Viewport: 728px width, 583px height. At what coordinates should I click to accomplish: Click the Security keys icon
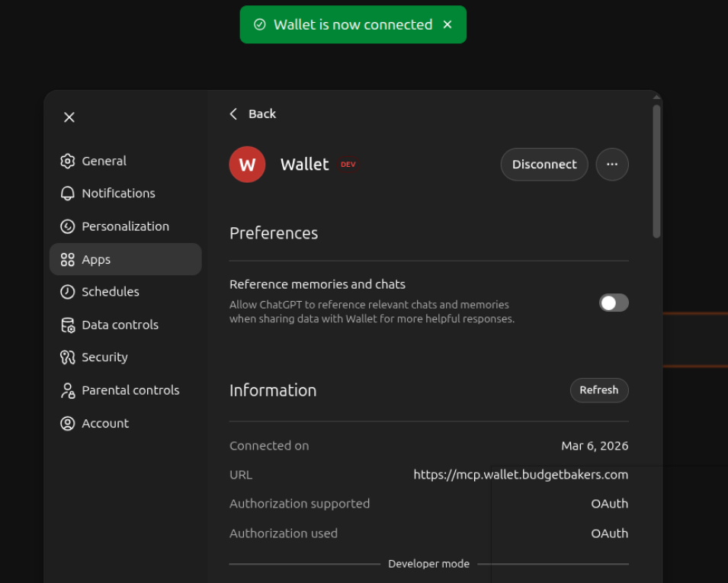click(68, 357)
